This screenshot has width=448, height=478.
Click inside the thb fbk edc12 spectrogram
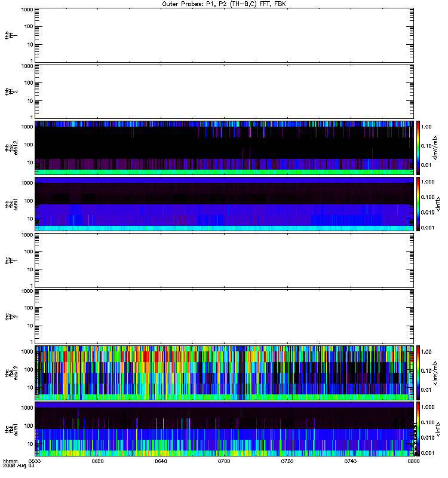(224, 148)
